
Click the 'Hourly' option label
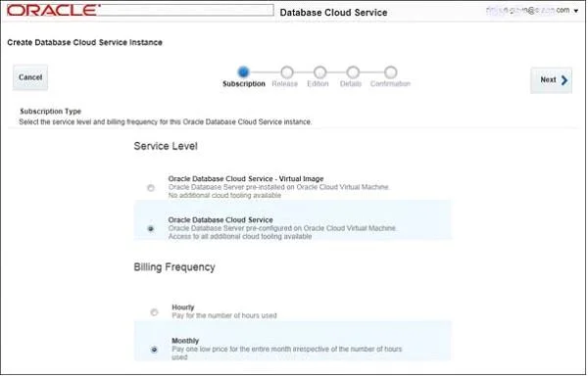point(183,307)
